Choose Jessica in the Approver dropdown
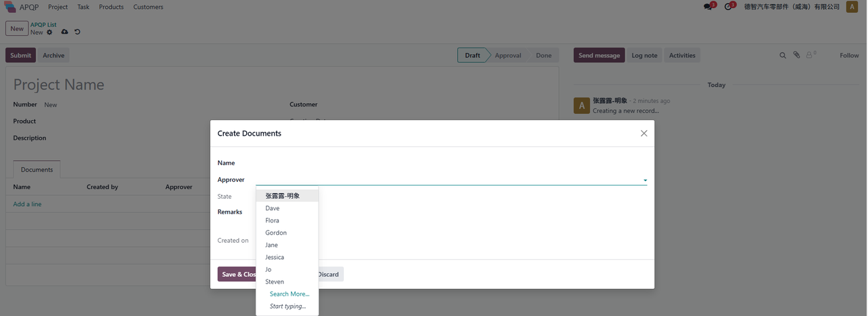The height and width of the screenshot is (316, 868). pos(275,257)
